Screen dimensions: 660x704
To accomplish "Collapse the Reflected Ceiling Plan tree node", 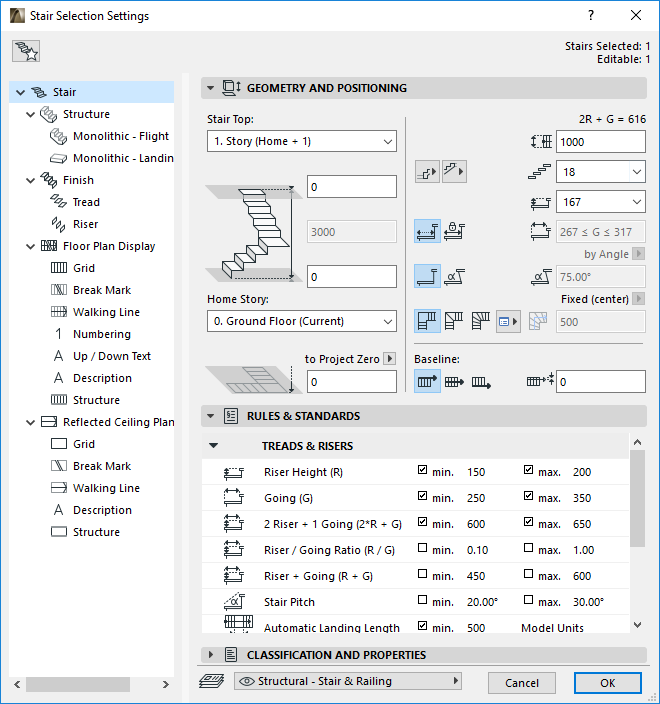I will 31,422.
